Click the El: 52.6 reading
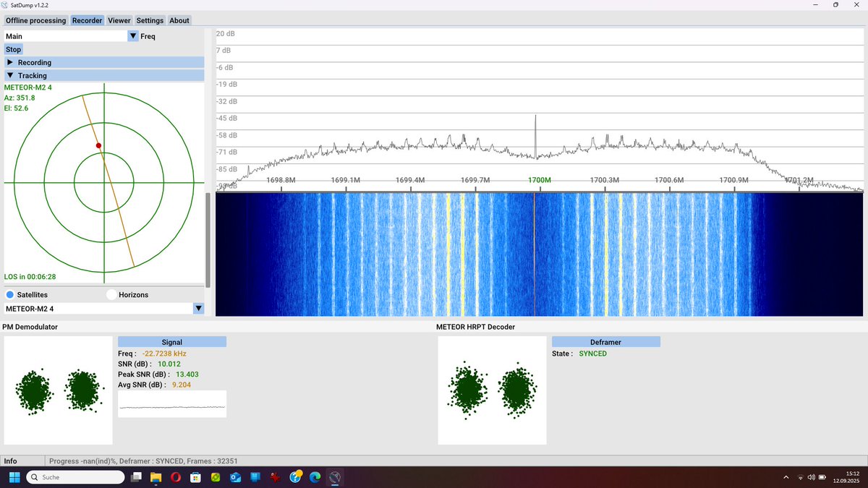This screenshot has height=488, width=868. (x=17, y=108)
